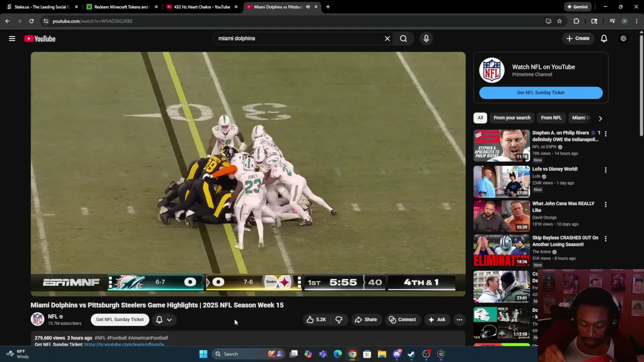Open Microsoft Teams from taskbar
The image size is (644, 362).
(x=323, y=354)
